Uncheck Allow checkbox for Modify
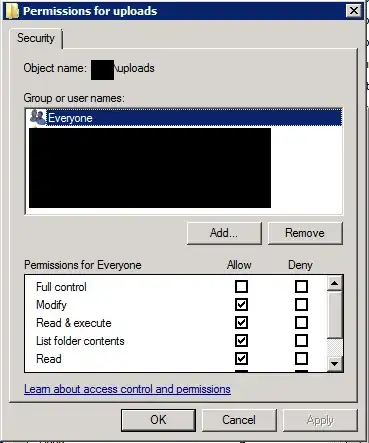This screenshot has width=369, height=443. (x=241, y=304)
